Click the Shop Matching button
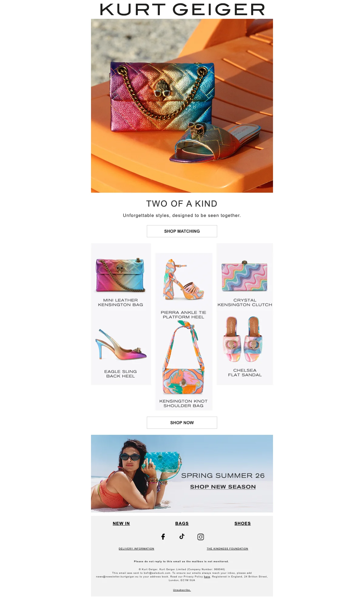 point(182,231)
